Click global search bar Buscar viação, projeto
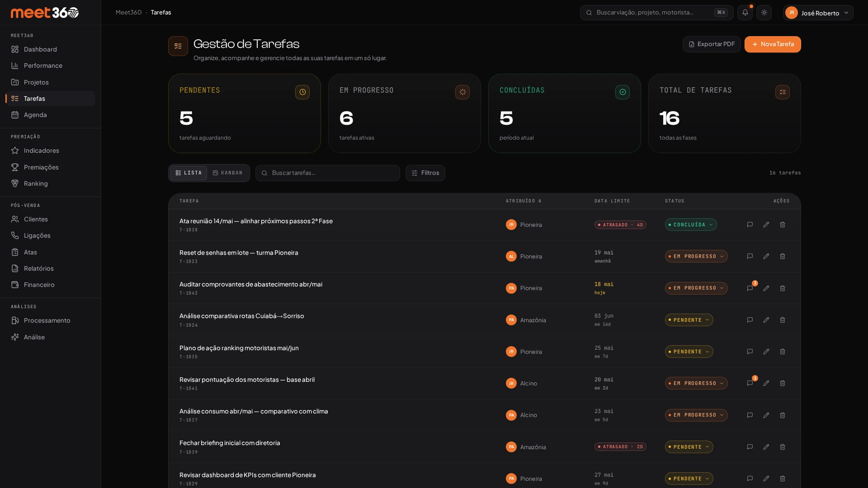 (657, 13)
